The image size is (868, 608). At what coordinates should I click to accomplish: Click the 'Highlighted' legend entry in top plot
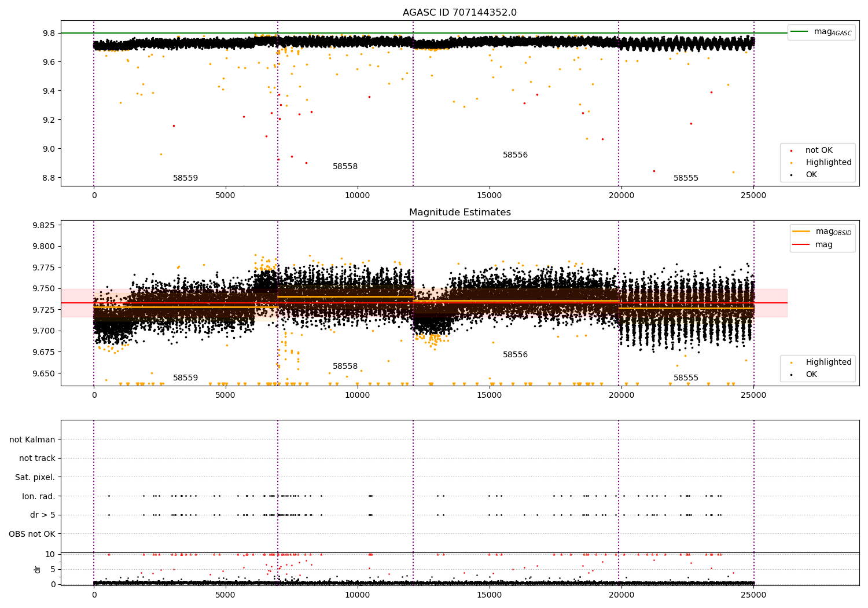829,163
